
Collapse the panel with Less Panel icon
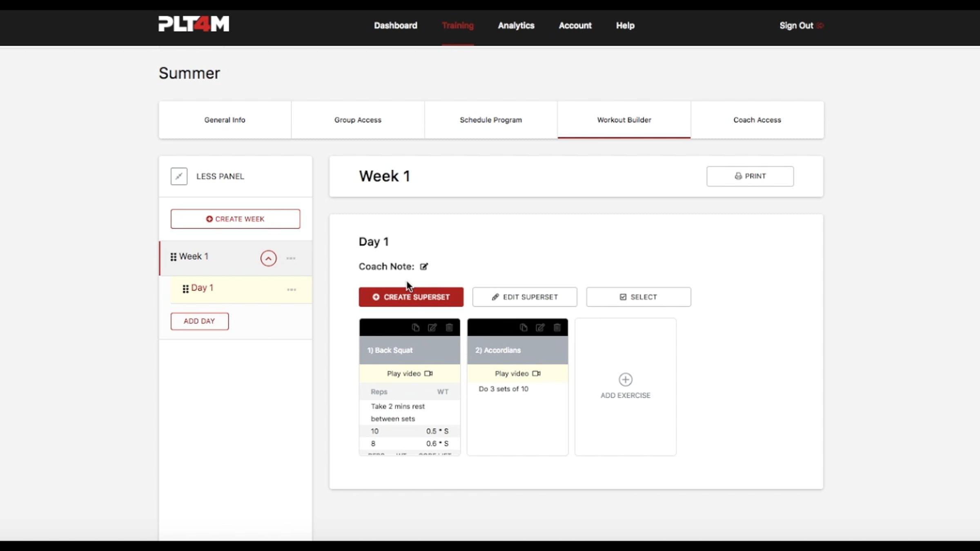179,176
